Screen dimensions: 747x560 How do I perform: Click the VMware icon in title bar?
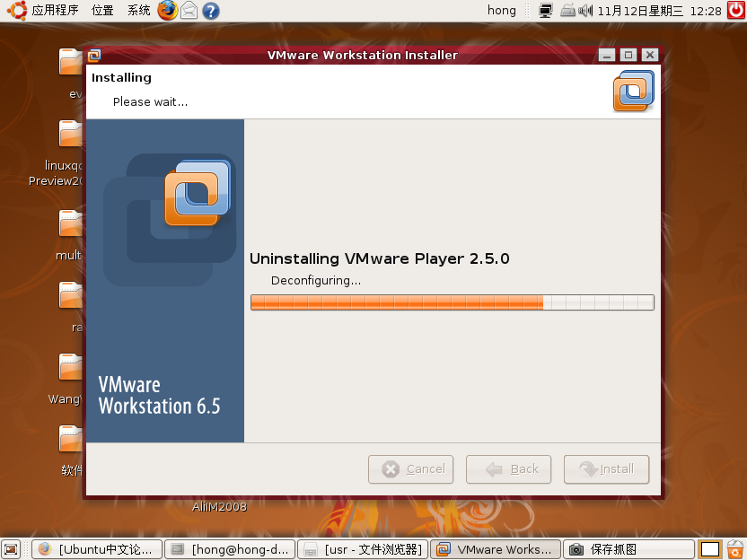point(94,56)
